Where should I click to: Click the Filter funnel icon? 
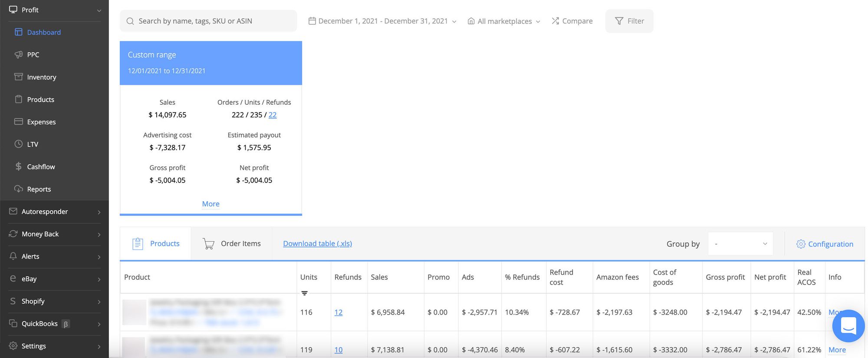[x=619, y=21]
